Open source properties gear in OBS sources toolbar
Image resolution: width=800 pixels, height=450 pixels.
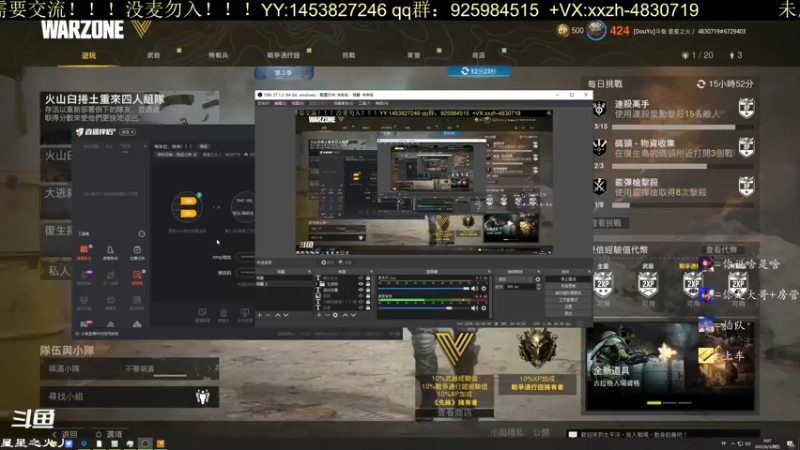pos(335,315)
